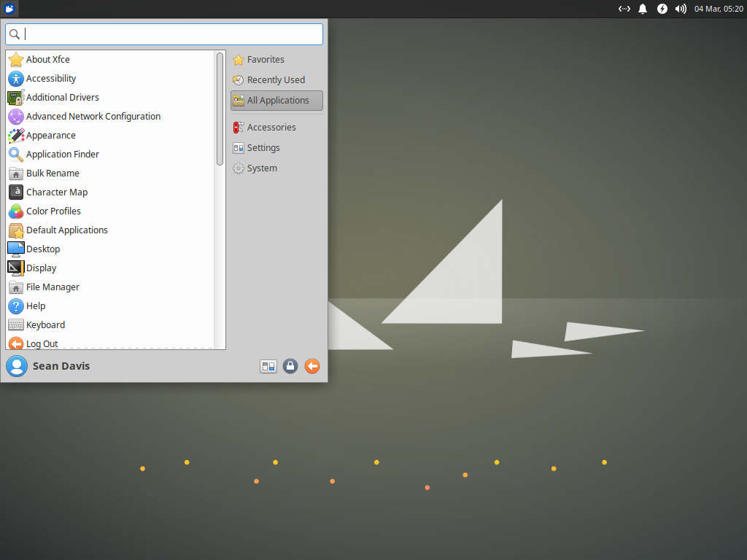Open Appearance settings
The width and height of the screenshot is (747, 560).
click(51, 135)
